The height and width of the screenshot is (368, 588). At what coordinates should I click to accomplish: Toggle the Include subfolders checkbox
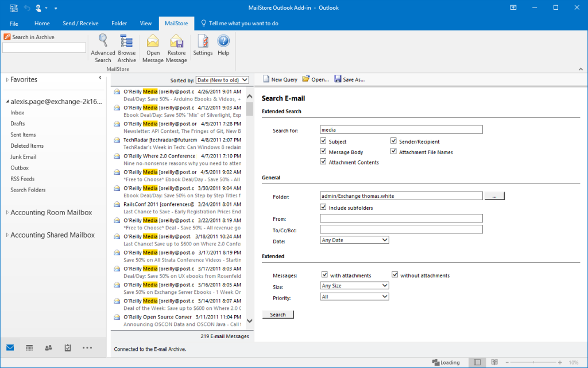click(324, 208)
